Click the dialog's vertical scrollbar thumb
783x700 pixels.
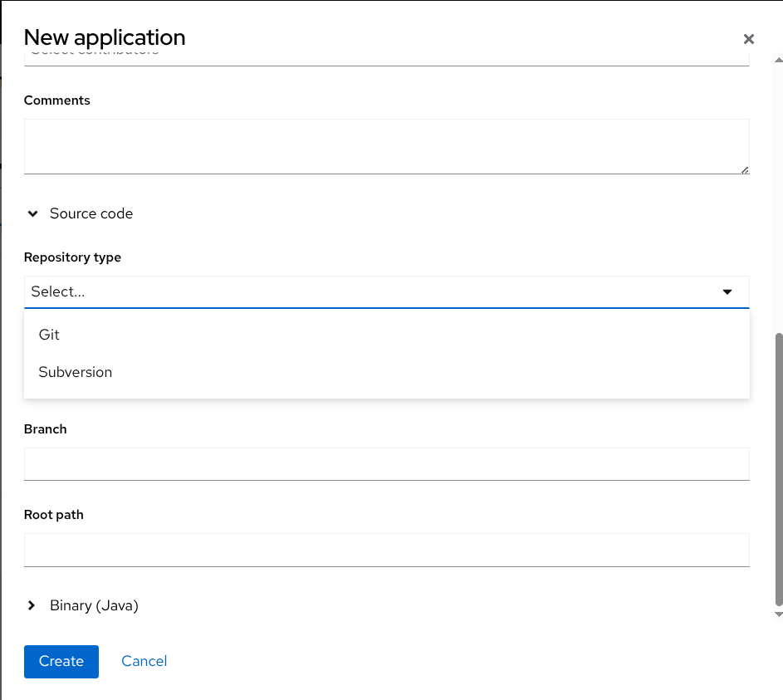[778, 469]
